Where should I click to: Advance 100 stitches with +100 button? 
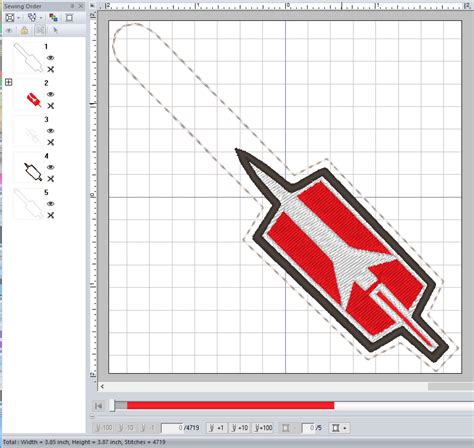pyautogui.click(x=263, y=428)
